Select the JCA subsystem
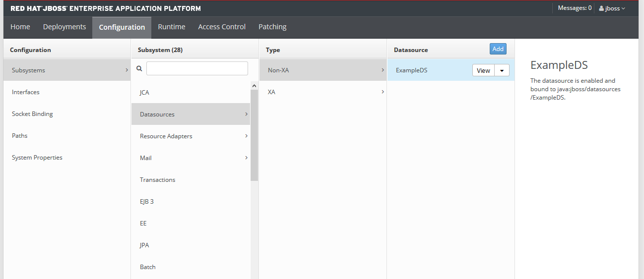This screenshot has height=279, width=644. click(191, 93)
